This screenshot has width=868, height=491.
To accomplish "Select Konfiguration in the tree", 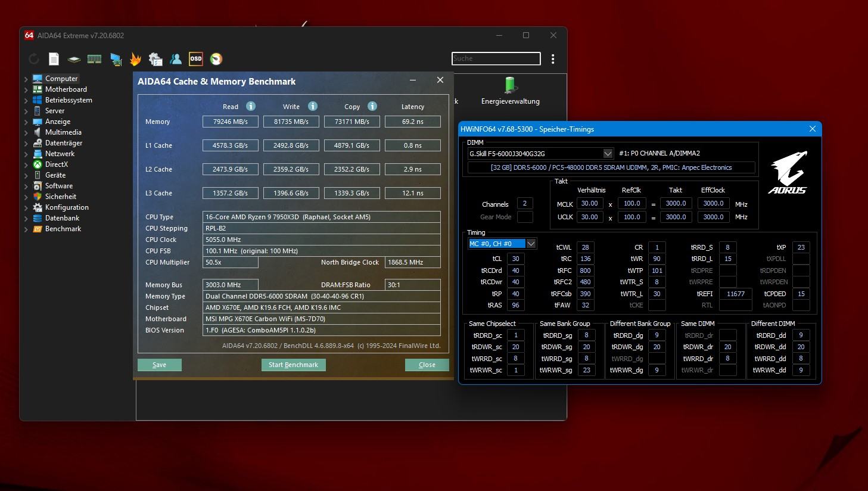I will pyautogui.click(x=67, y=207).
